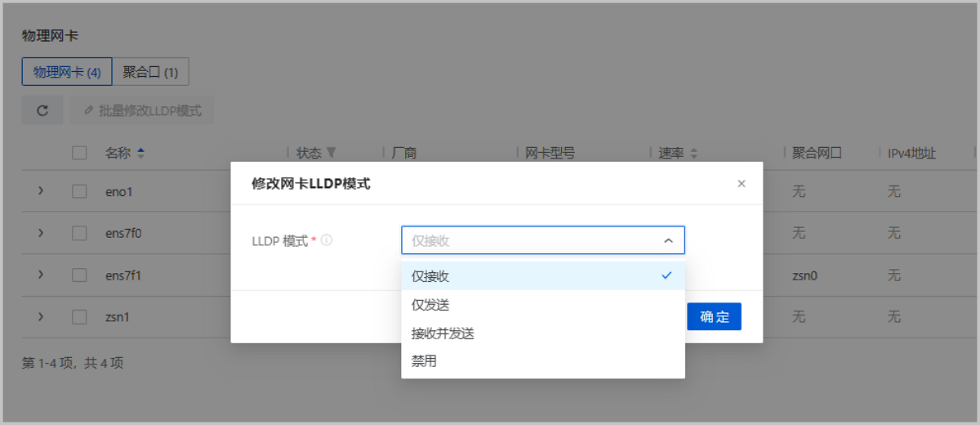The height and width of the screenshot is (425, 980).
Task: Check the box for eno1
Action: tap(79, 191)
